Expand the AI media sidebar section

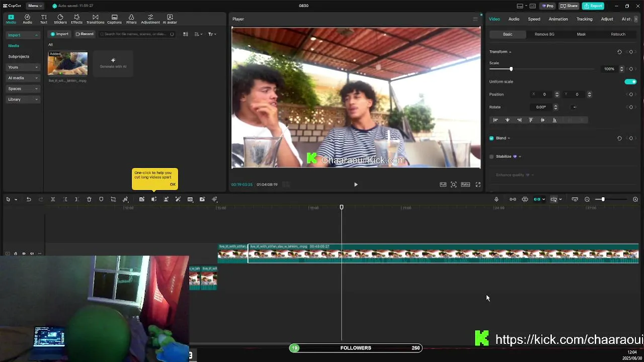(23, 78)
